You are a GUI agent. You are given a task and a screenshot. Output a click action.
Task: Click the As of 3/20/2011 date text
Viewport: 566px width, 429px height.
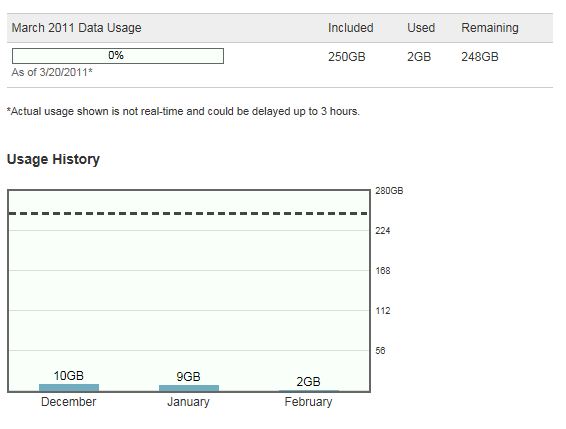click(x=52, y=72)
